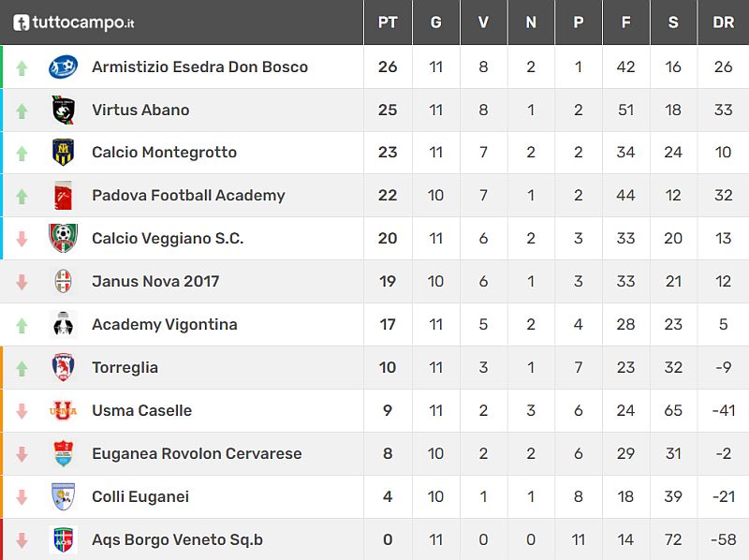Image resolution: width=749 pixels, height=560 pixels.
Task: Click Calcio Veggiano S.C. crest
Action: 63,239
